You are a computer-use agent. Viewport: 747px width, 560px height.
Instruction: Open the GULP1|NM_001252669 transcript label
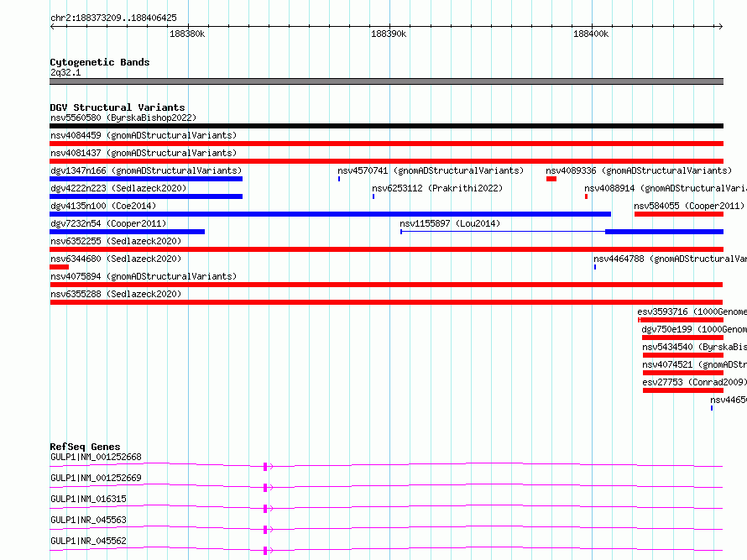pyautogui.click(x=96, y=478)
